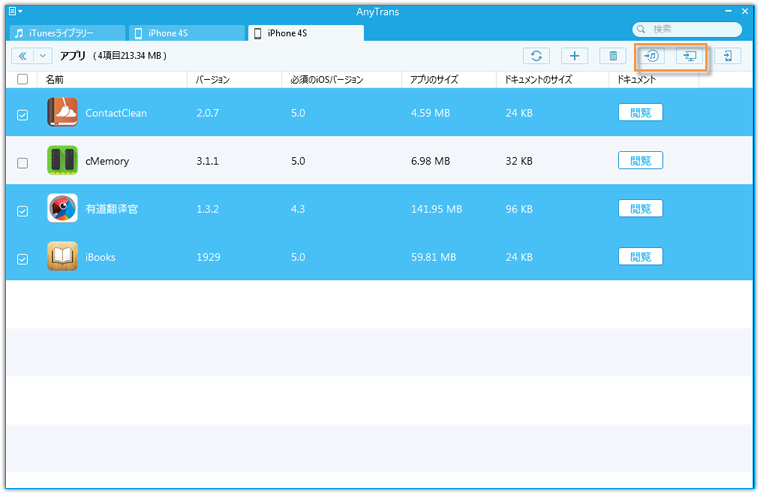Uncheck the iBooks checkbox
Viewport: 760px width, 494px height.
22,259
